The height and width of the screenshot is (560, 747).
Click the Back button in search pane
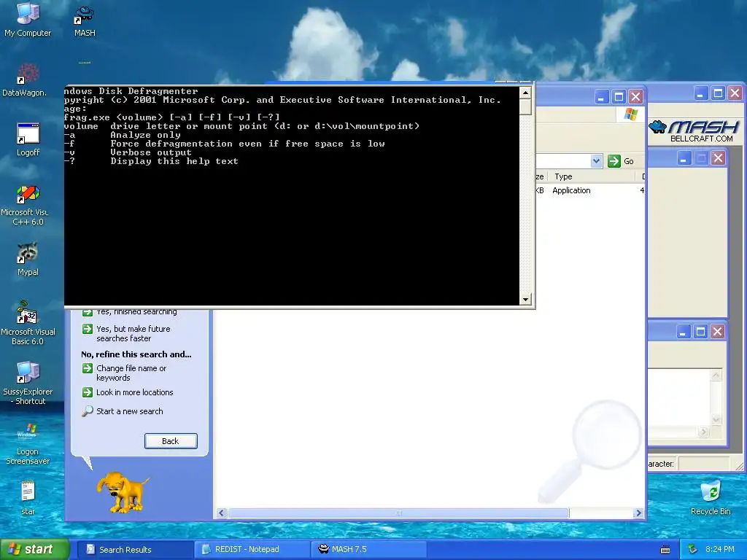171,441
